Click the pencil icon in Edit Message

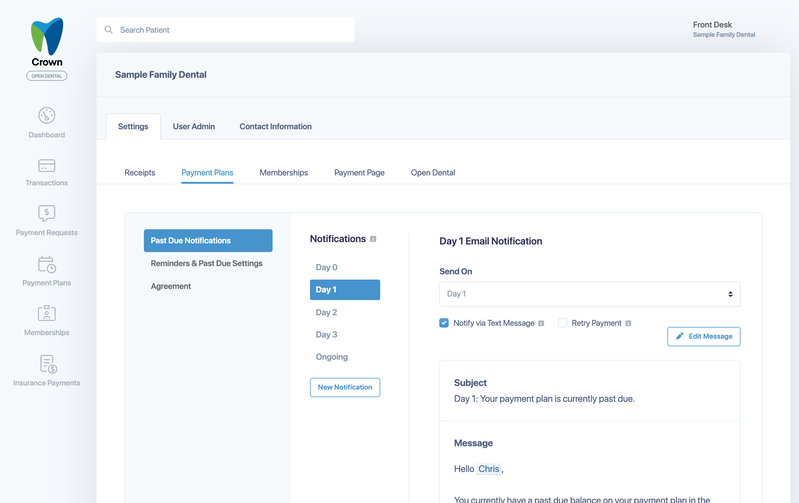click(679, 336)
